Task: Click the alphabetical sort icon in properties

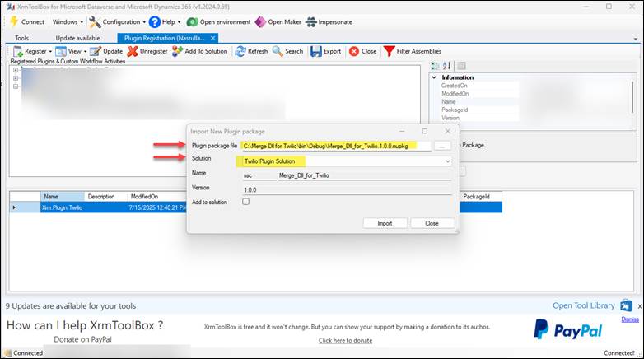Action: [447, 66]
